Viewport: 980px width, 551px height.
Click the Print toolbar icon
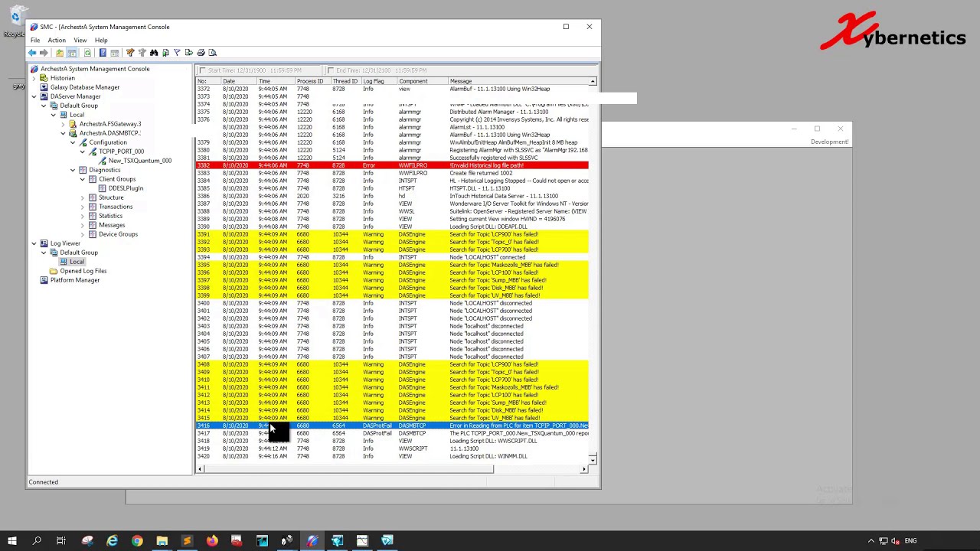coord(201,53)
